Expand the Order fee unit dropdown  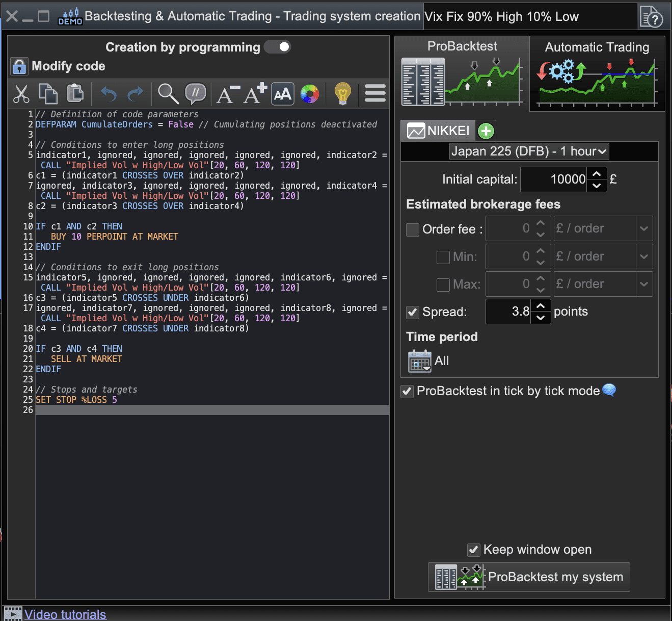coord(644,228)
